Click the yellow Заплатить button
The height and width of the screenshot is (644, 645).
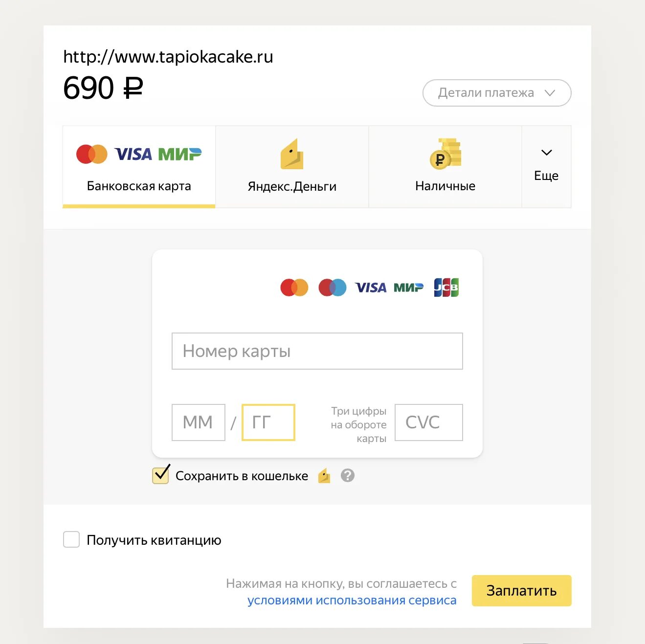pyautogui.click(x=522, y=591)
